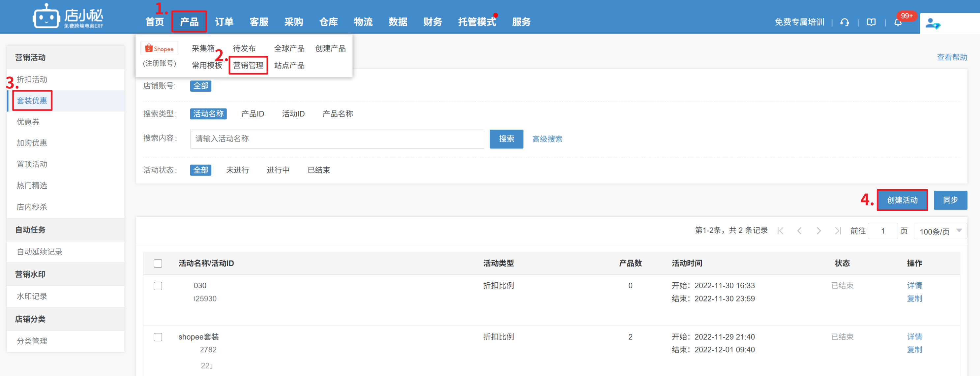Click the activity name search input
The image size is (980, 376).
[337, 139]
